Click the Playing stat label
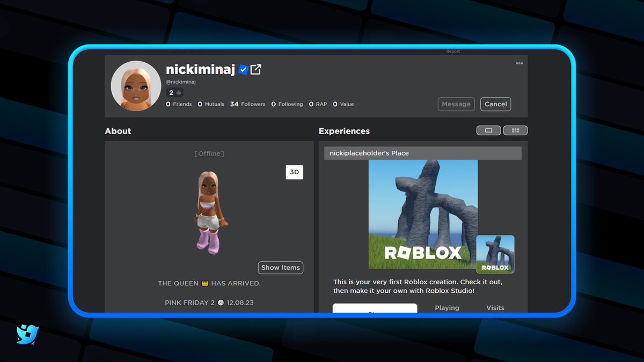This screenshot has height=362, width=644. 447,308
